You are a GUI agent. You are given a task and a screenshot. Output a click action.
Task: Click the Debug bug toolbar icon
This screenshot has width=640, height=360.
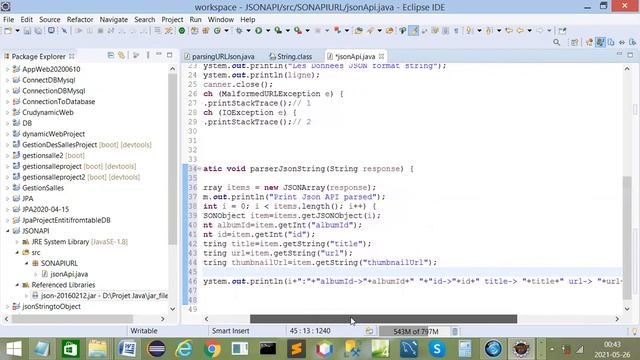point(239,31)
